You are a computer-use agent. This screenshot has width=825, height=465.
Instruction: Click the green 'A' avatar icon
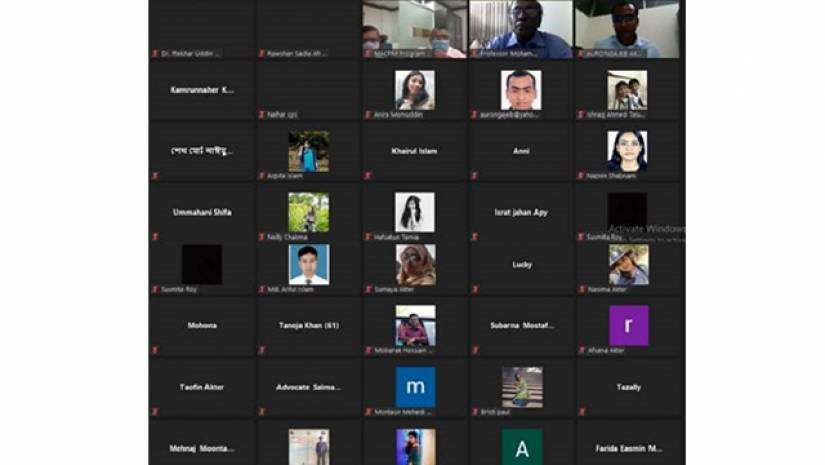[x=521, y=448]
